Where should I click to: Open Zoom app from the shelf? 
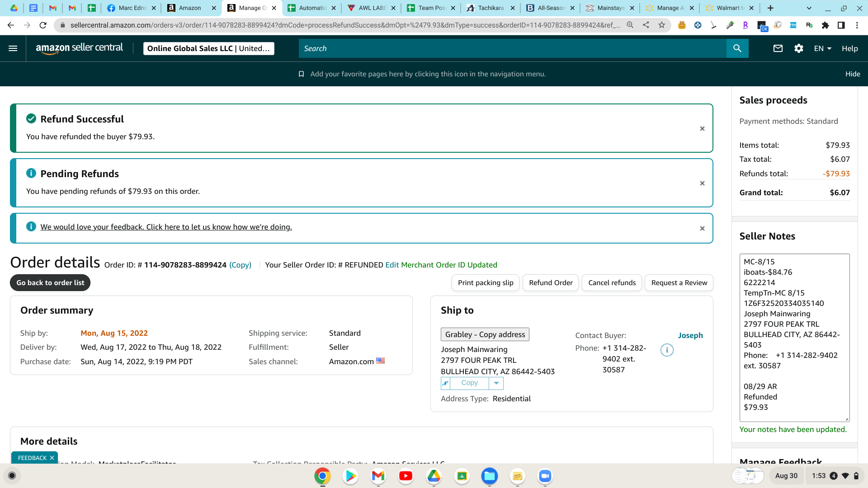pyautogui.click(x=545, y=476)
